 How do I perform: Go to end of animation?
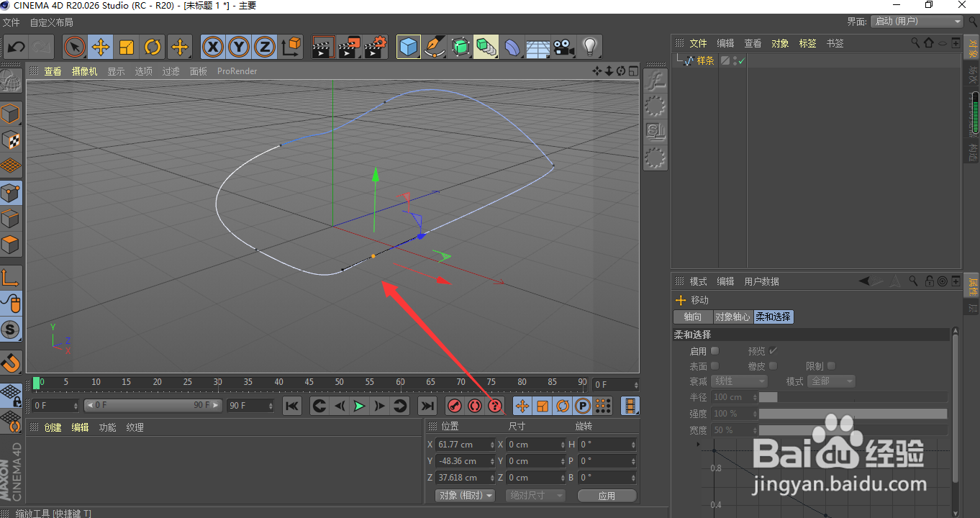coord(427,406)
